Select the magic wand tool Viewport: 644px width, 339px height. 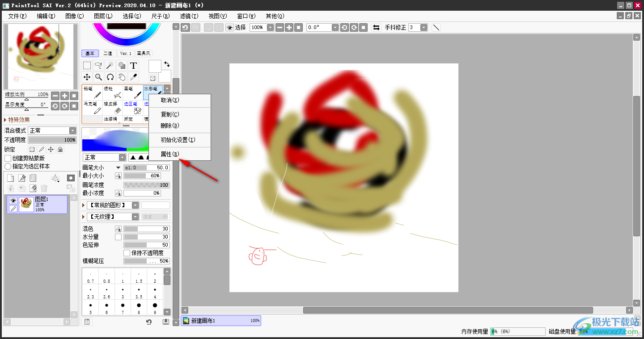[110, 66]
